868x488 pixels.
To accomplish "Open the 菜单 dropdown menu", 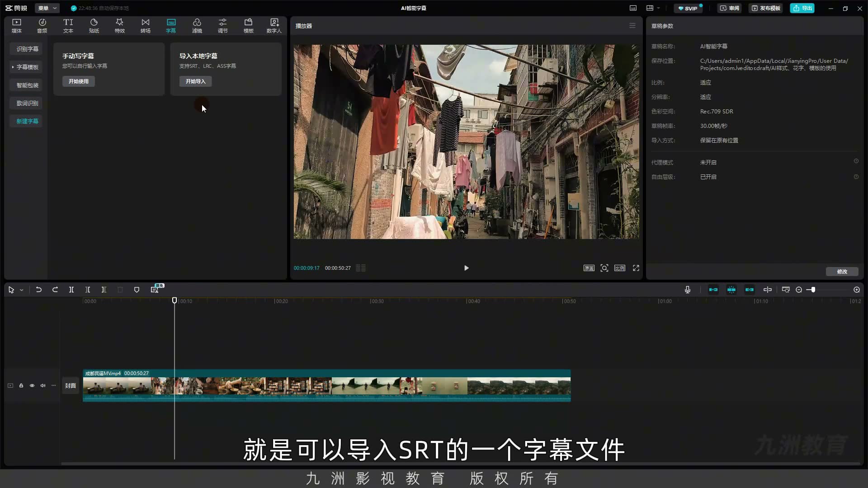I will [47, 8].
